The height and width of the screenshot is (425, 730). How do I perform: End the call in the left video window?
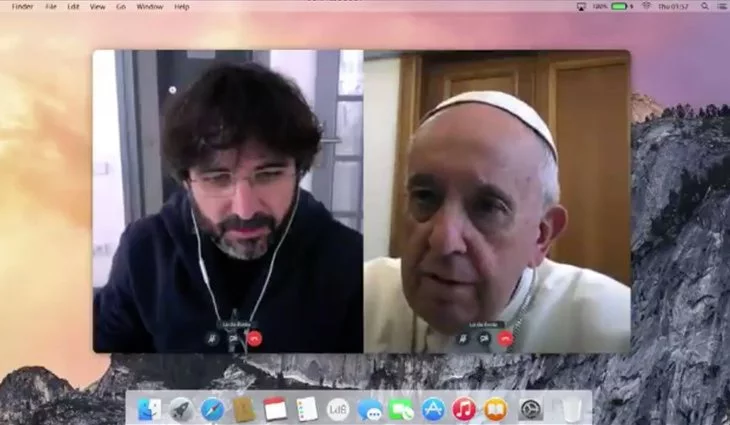[x=254, y=339]
